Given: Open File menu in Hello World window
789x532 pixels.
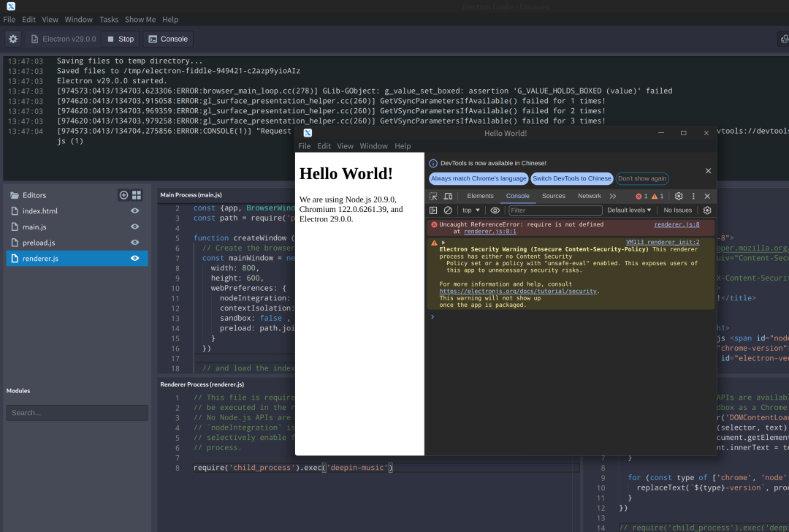Looking at the screenshot, I should coord(305,146).
